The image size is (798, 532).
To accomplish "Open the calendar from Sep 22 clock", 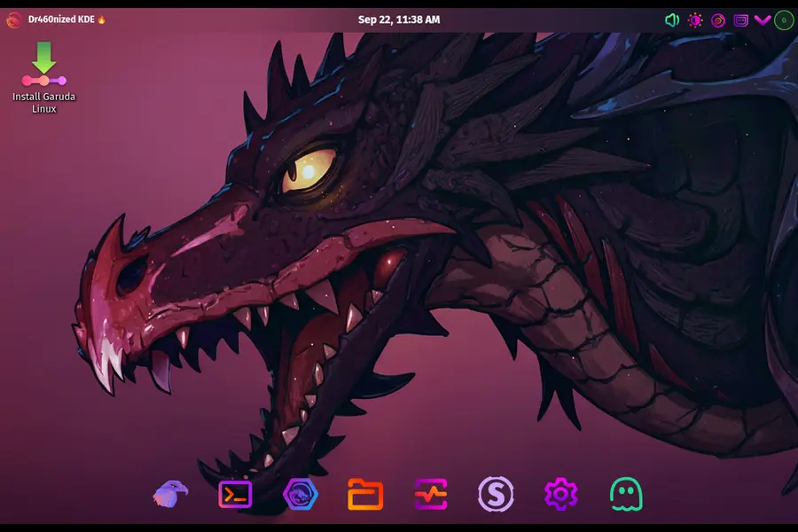I will pos(399,20).
